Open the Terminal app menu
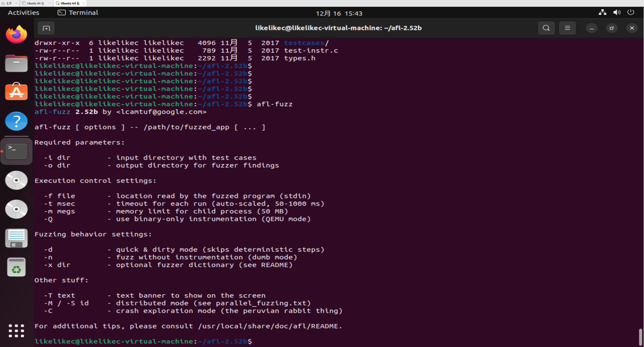This screenshot has width=644, height=347. coord(78,12)
